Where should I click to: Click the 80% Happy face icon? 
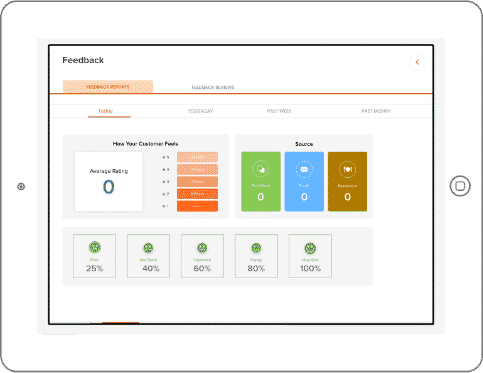(256, 248)
